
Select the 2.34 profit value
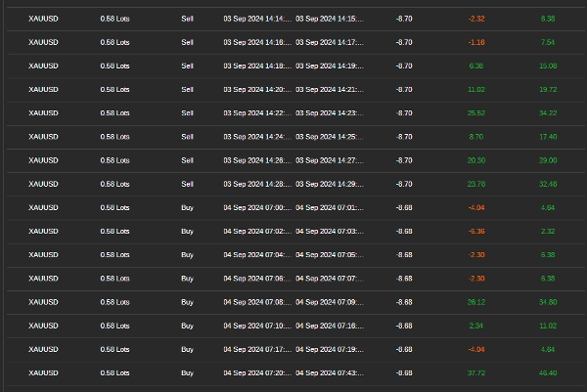pos(476,326)
